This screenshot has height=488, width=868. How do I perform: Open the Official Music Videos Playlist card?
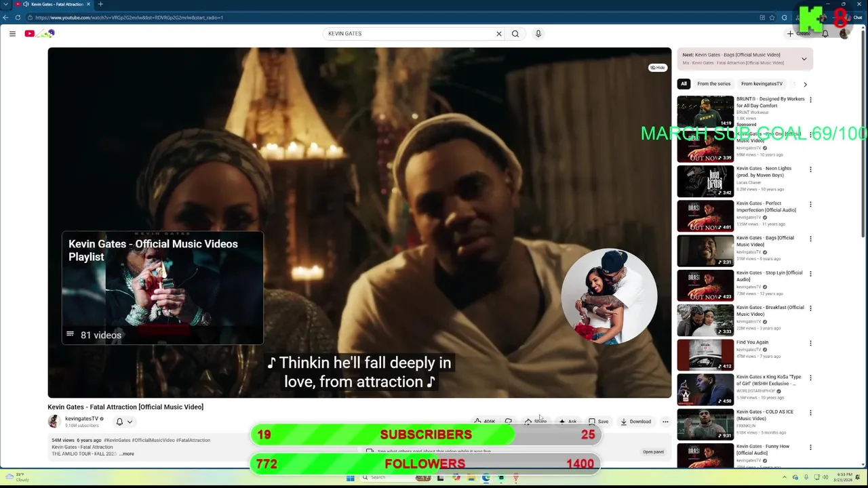tap(163, 288)
